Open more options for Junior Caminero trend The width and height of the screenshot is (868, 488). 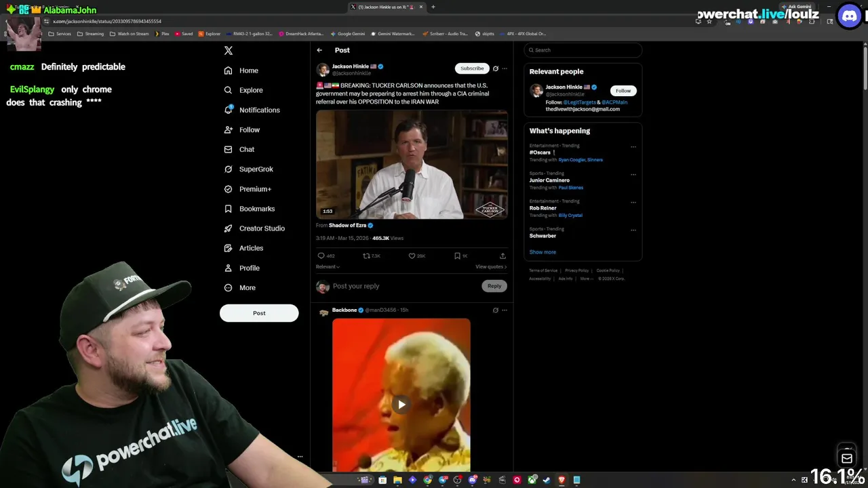pyautogui.click(x=633, y=174)
